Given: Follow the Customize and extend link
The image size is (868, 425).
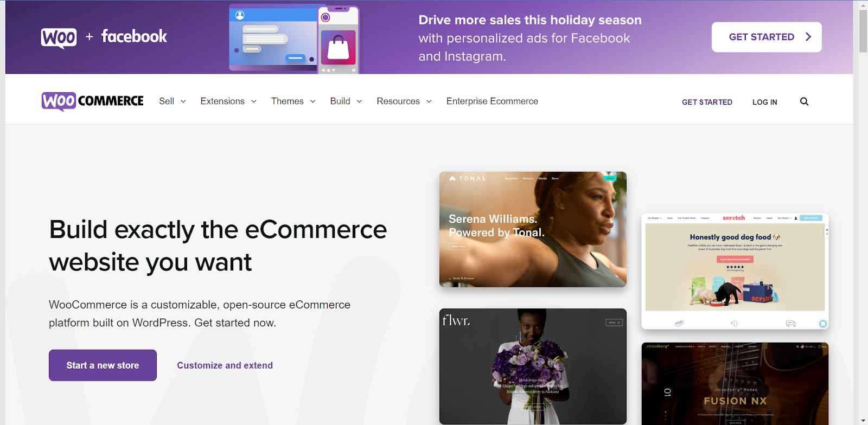Looking at the screenshot, I should point(225,365).
